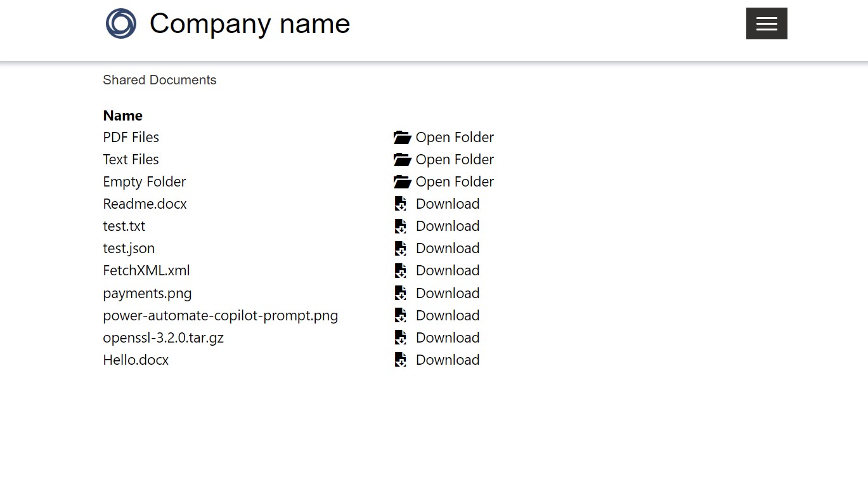Open Folder for PDF Files
The width and height of the screenshot is (868, 484).
coord(455,137)
